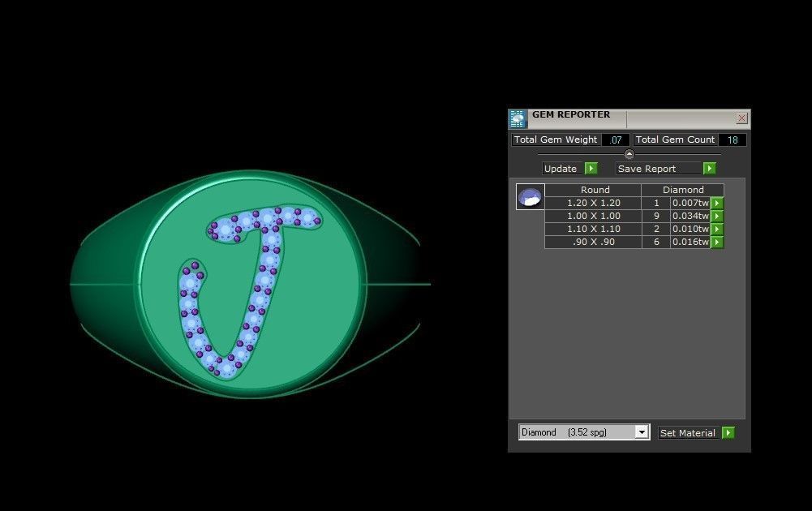Image resolution: width=812 pixels, height=511 pixels.
Task: Click the count cell showing 6
Action: (656, 242)
